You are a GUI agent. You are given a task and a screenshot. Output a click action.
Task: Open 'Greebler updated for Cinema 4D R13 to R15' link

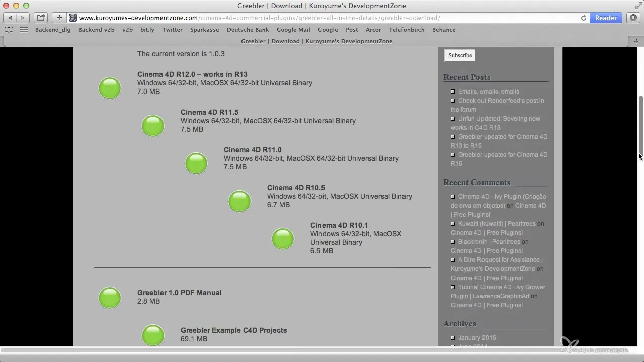pyautogui.click(x=499, y=141)
